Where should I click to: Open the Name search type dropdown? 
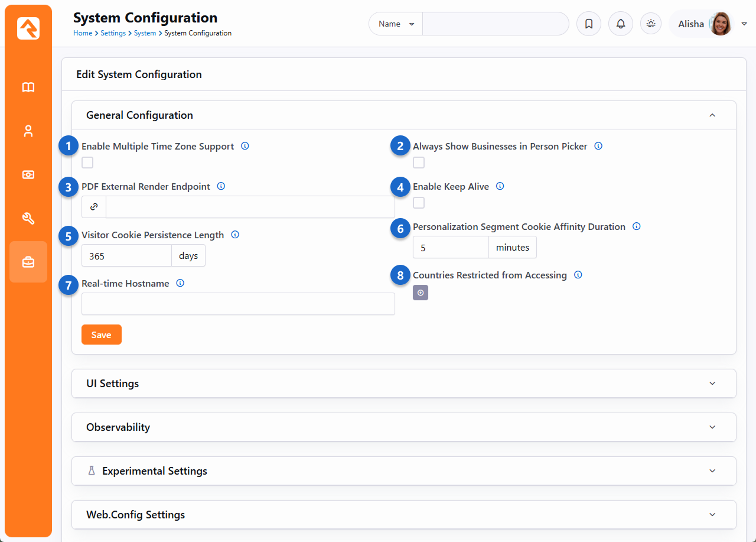(x=396, y=24)
